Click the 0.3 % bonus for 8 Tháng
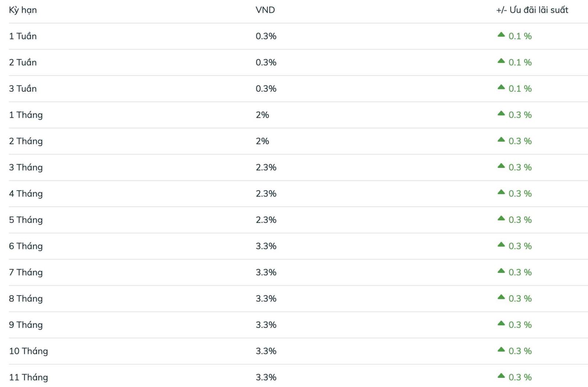This screenshot has height=387, width=588. (x=520, y=299)
